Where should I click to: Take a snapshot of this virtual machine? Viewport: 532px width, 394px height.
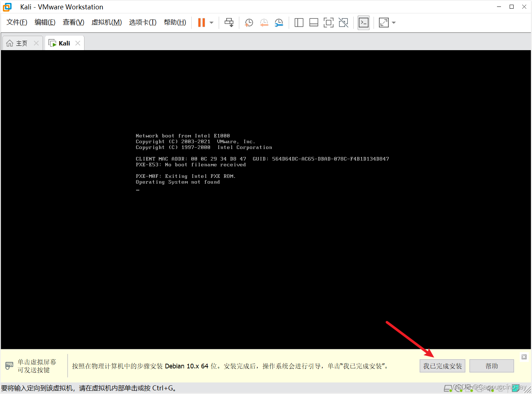[249, 23]
